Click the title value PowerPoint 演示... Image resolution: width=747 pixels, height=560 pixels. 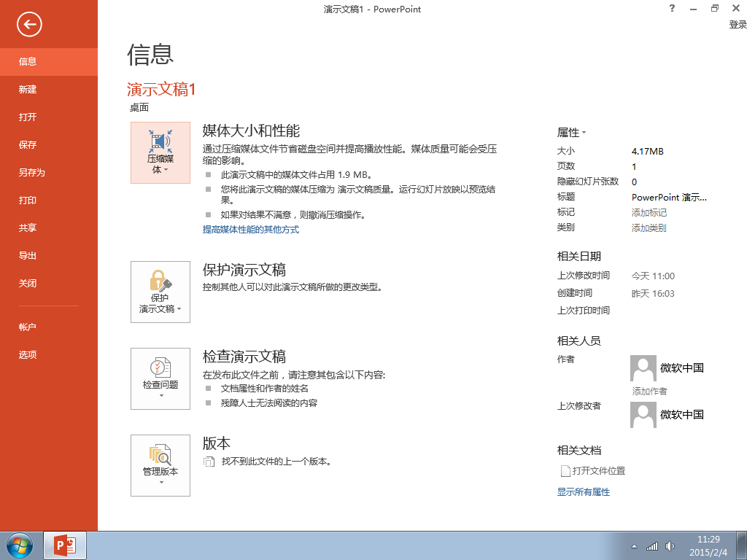(x=669, y=197)
